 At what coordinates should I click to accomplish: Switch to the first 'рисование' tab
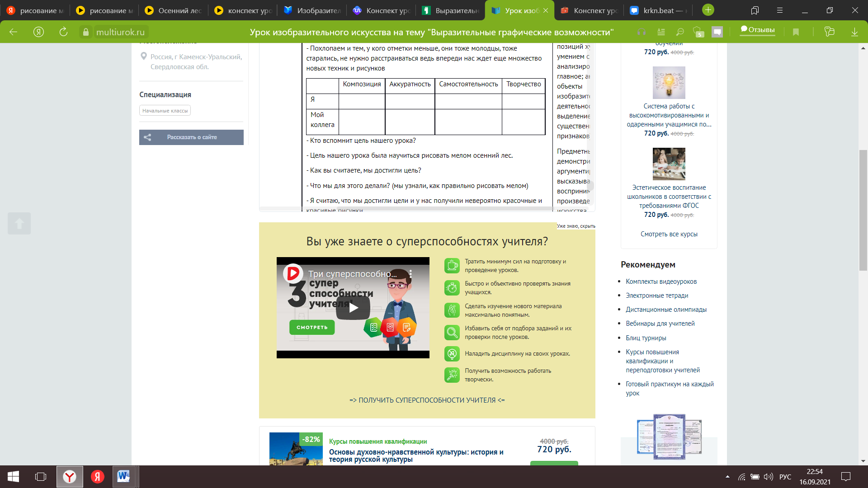pos(35,10)
